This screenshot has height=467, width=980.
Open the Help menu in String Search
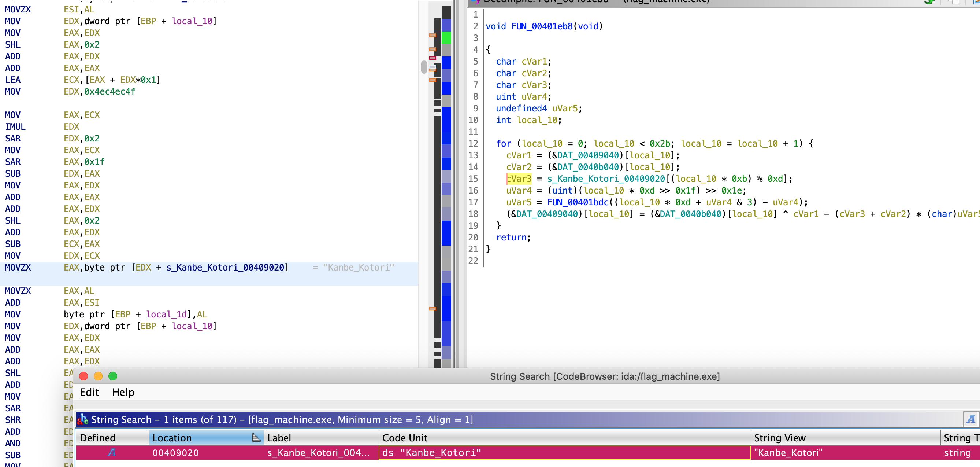pos(123,392)
